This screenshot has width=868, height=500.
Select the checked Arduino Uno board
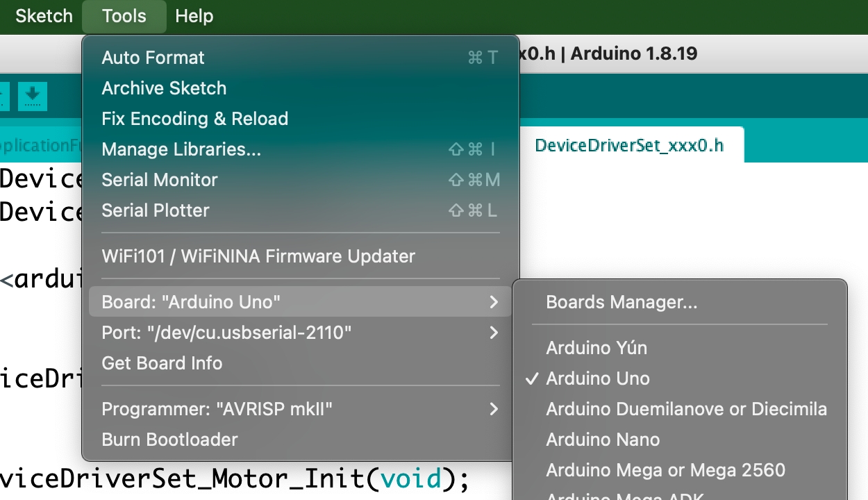[x=598, y=378]
